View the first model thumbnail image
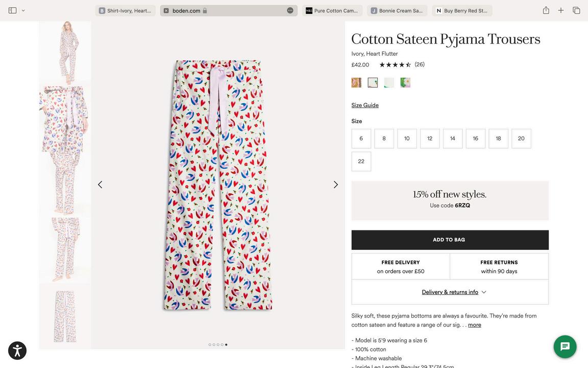588x368 pixels. [x=65, y=52]
